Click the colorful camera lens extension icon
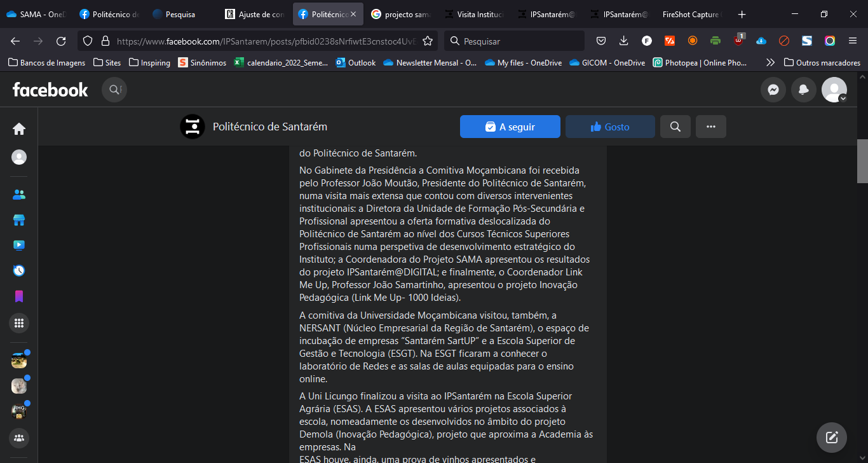 pos(830,41)
